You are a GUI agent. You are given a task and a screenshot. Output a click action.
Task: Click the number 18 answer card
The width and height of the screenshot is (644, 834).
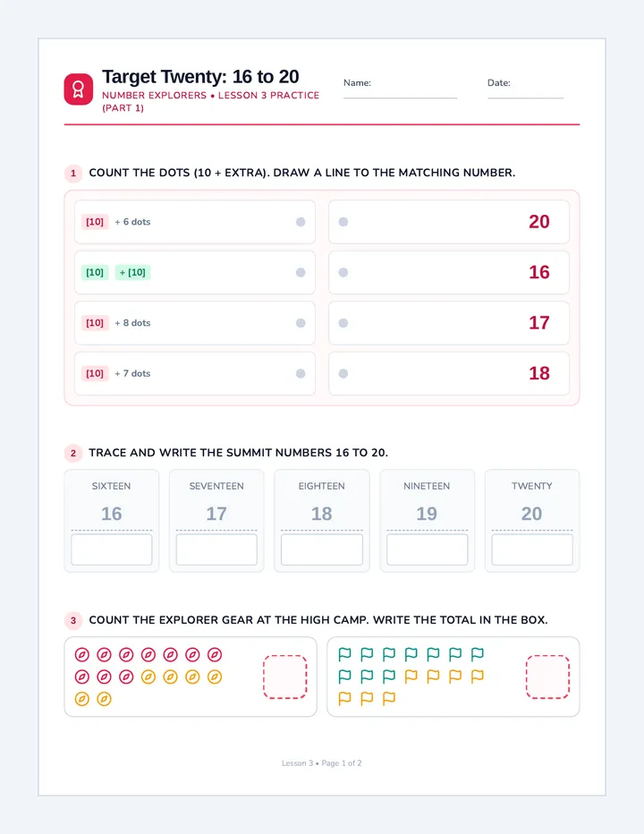[449, 373]
